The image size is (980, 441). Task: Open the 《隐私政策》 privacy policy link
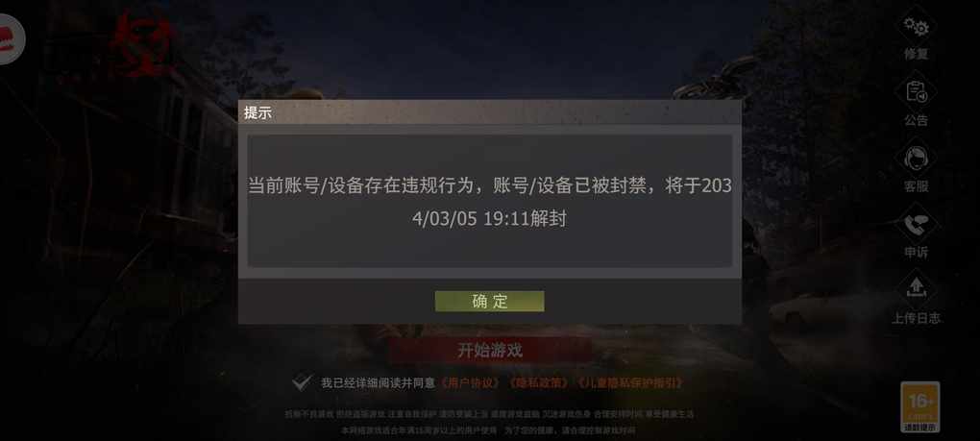(539, 383)
